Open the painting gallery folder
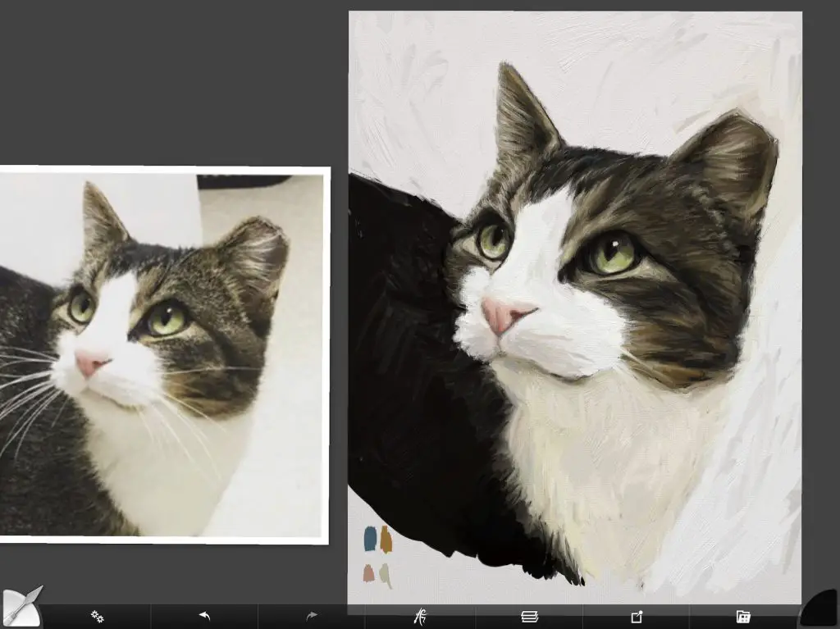The width and height of the screenshot is (840, 629). (743, 617)
